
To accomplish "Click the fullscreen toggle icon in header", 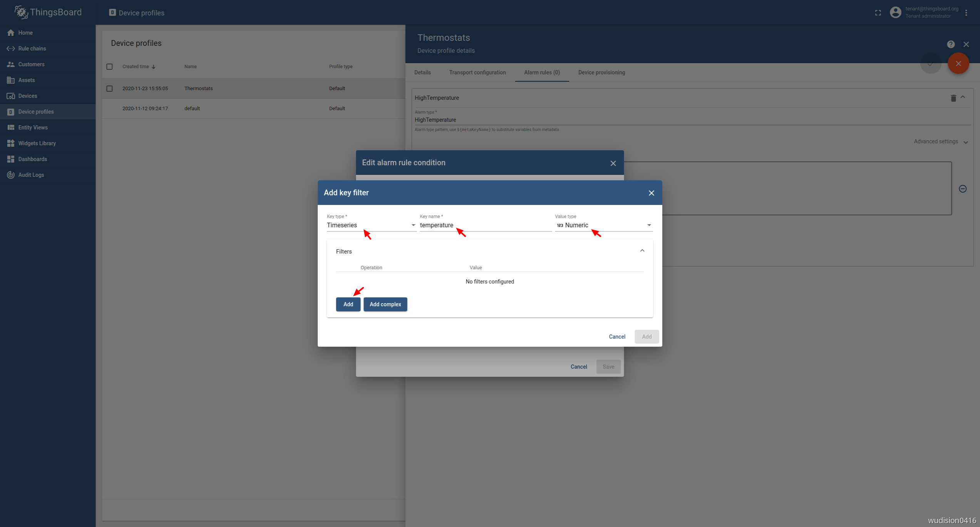I will point(878,13).
